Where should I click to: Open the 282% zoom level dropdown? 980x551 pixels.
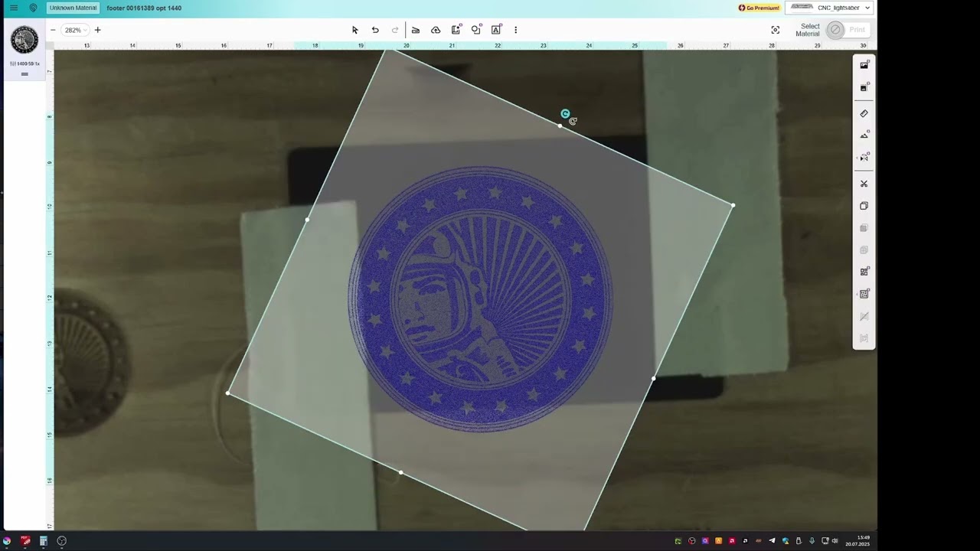75,30
